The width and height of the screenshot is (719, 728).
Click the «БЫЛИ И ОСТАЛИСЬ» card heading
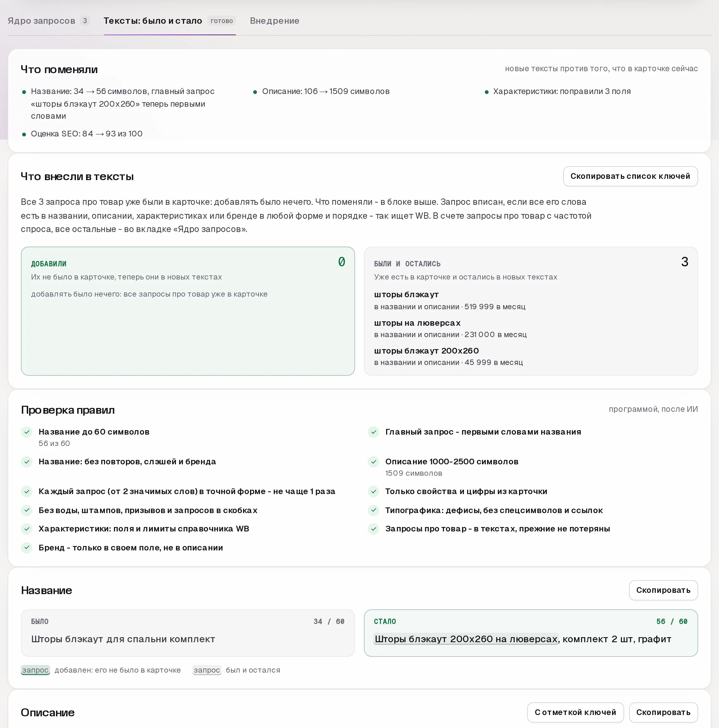(x=407, y=264)
